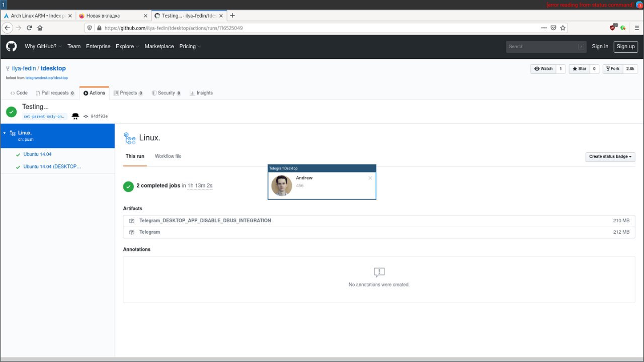Click the system tray icon at top right
Viewport: 644px width, 362px height.
tap(639, 5)
